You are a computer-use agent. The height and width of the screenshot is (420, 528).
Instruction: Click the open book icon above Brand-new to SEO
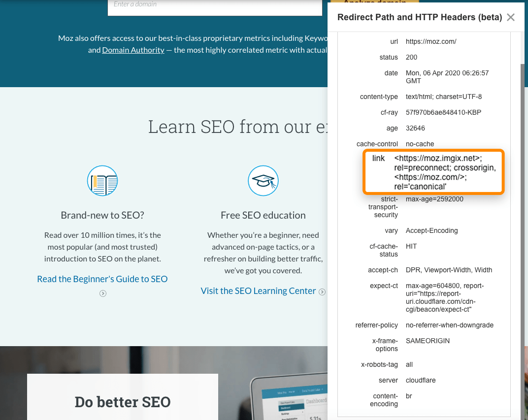click(102, 181)
